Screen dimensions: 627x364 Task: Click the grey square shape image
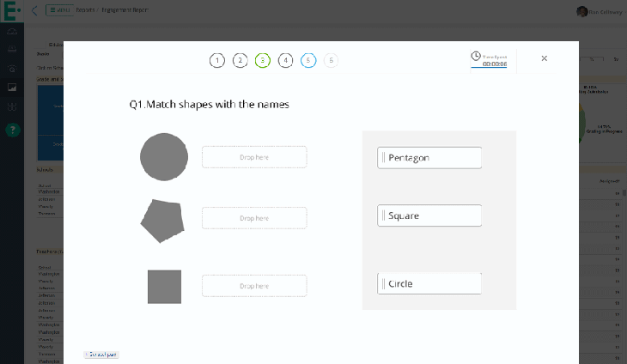tap(164, 287)
